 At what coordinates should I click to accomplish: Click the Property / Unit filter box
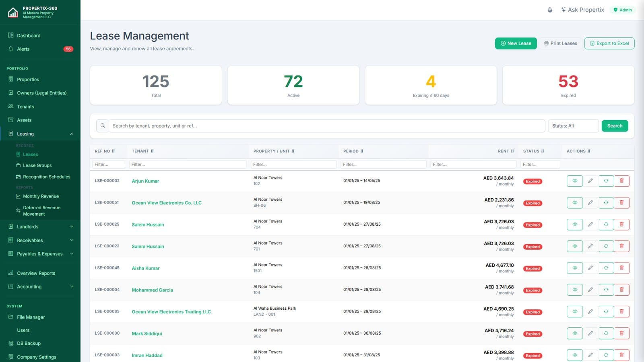(x=294, y=165)
